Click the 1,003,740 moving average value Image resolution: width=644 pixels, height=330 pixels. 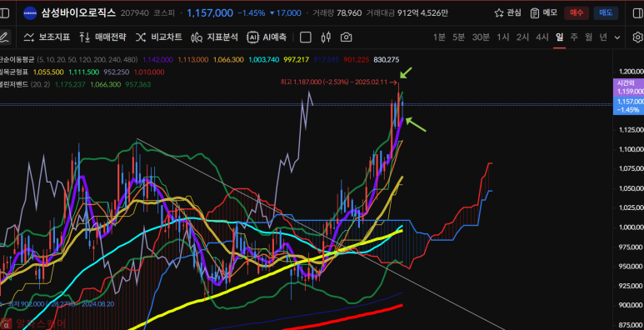pyautogui.click(x=263, y=60)
